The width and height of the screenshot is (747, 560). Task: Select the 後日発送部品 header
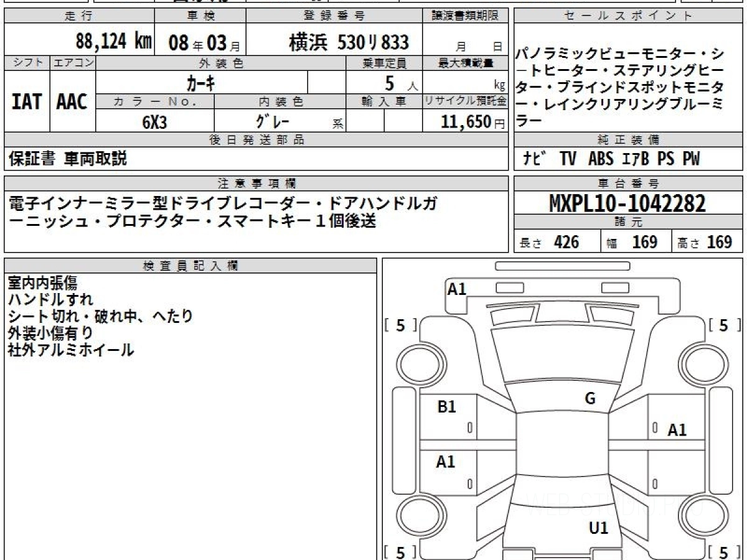[x=256, y=140]
